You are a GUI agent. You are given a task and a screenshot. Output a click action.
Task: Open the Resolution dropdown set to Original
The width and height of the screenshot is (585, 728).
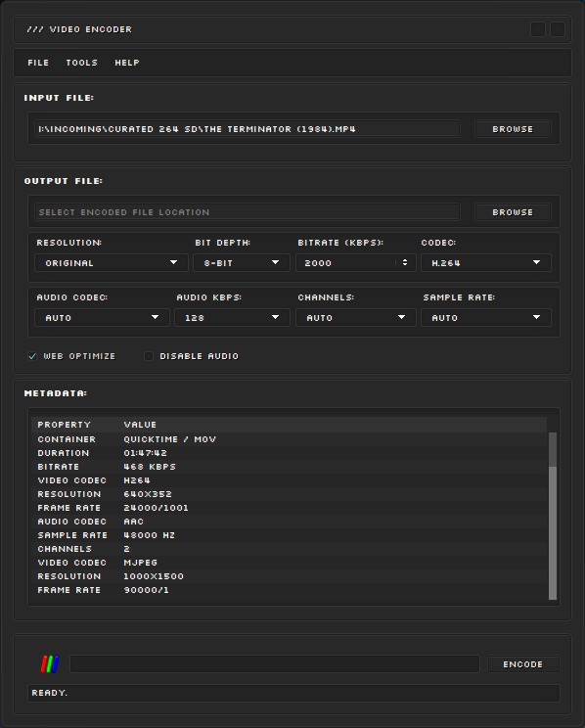112,263
